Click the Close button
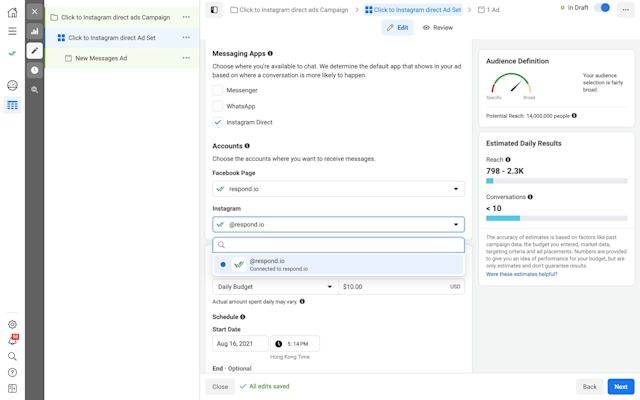The height and width of the screenshot is (400, 640). [220, 387]
